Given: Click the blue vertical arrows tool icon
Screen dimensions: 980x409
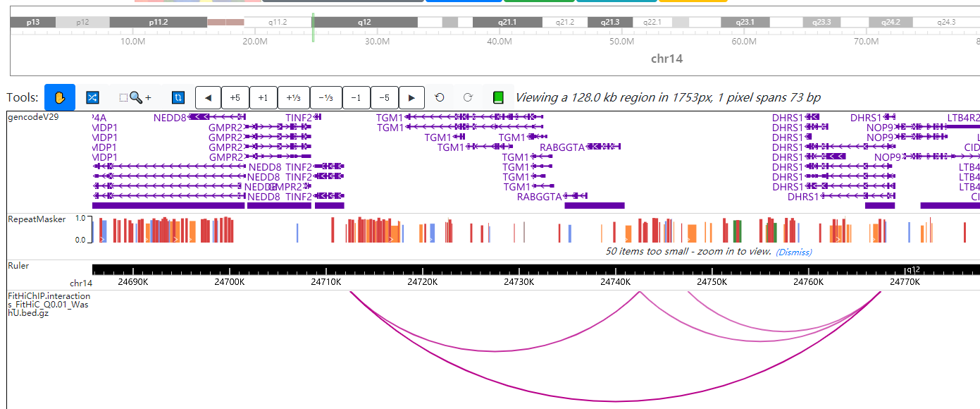Looking at the screenshot, I should point(178,97).
